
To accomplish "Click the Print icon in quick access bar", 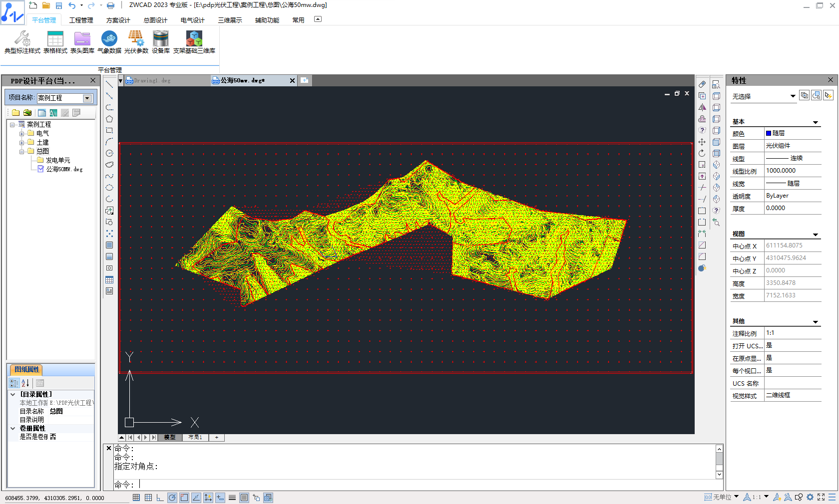I will [110, 5].
